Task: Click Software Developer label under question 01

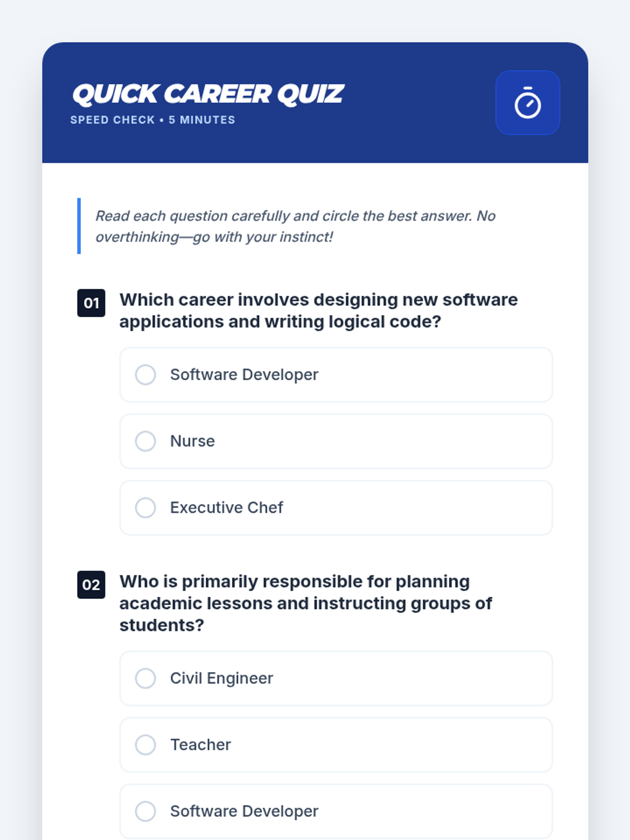Action: [x=244, y=375]
